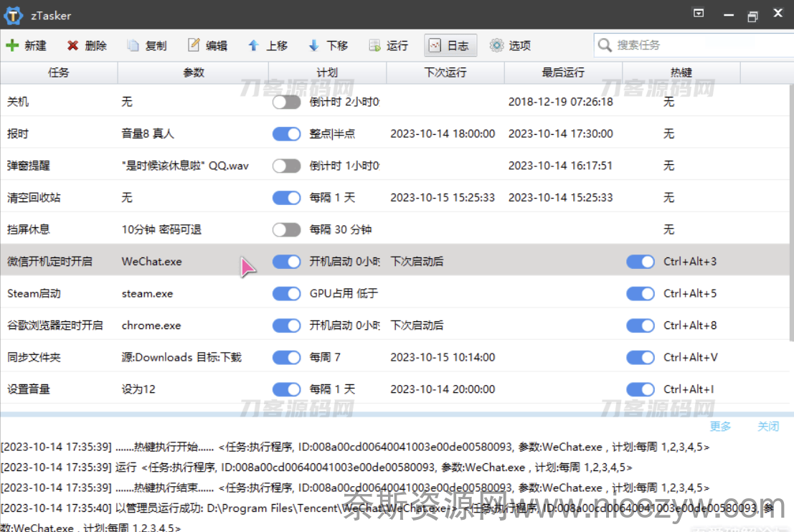The image size is (794, 532).
Task: Move task up with 上移 arrow
Action: click(x=253, y=45)
